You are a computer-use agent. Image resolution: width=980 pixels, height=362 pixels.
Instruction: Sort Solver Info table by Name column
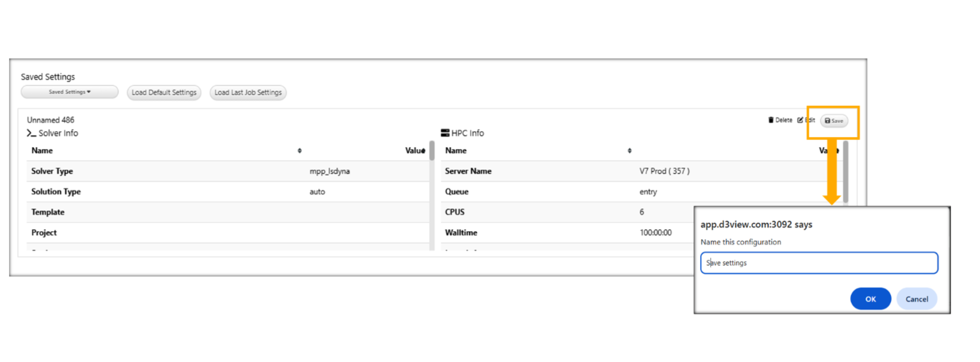[x=300, y=150]
